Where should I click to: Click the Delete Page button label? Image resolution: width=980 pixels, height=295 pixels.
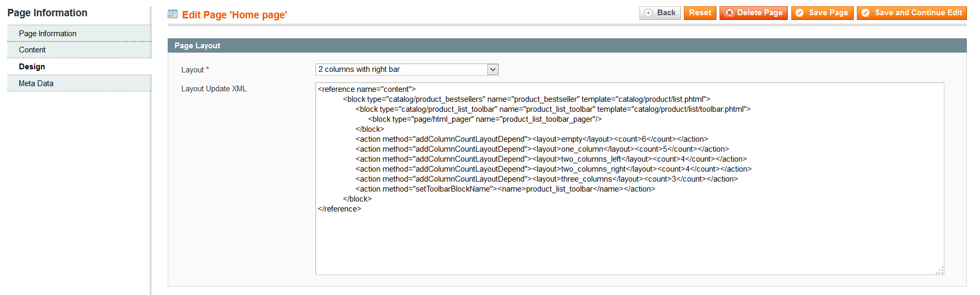pyautogui.click(x=759, y=13)
